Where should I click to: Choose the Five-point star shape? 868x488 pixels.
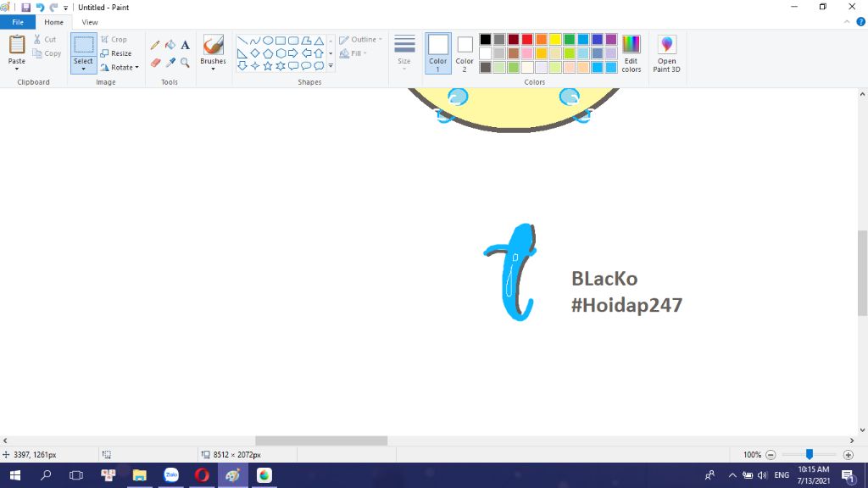coord(268,66)
